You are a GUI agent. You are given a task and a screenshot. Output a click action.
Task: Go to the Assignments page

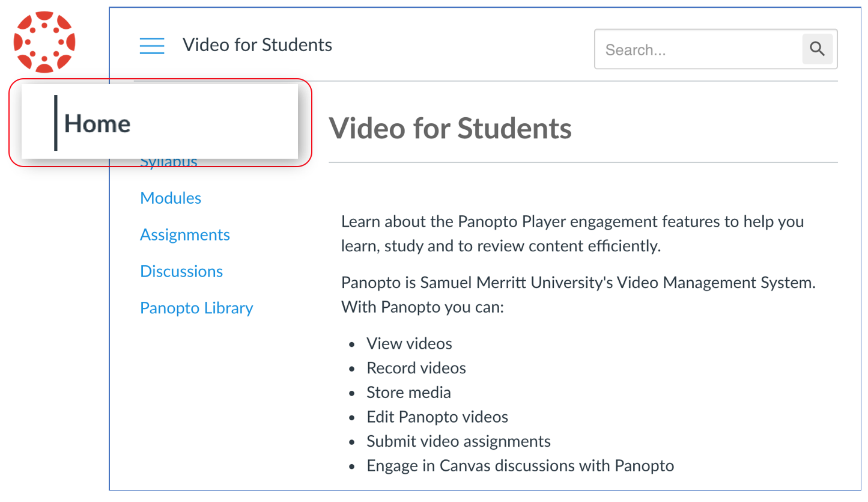(x=185, y=235)
